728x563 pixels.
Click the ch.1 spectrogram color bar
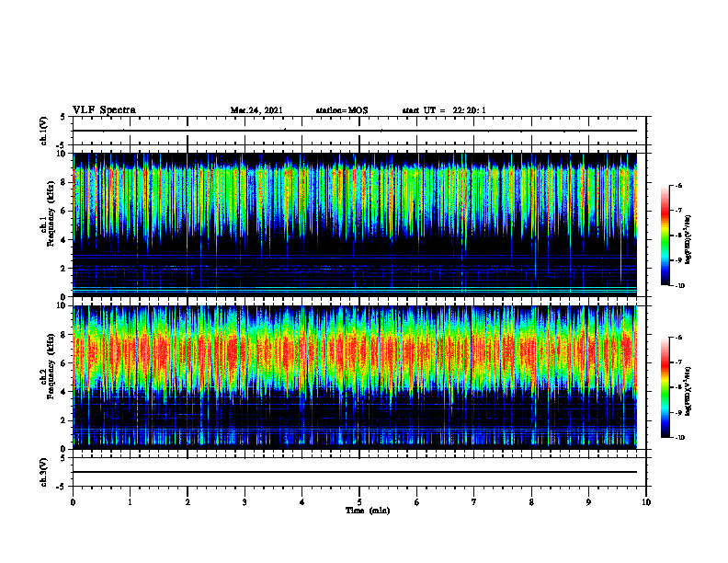click(x=665, y=236)
